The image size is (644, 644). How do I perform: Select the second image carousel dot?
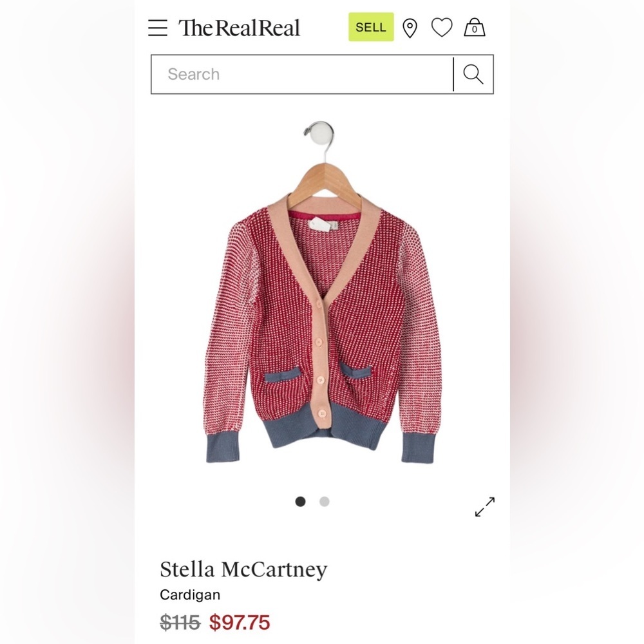[324, 501]
